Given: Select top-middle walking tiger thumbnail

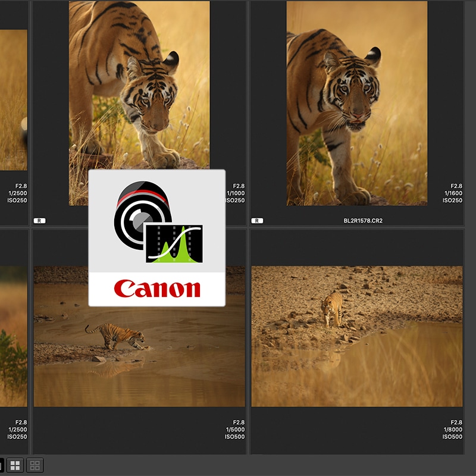Looking at the screenshot, I should [139, 83].
